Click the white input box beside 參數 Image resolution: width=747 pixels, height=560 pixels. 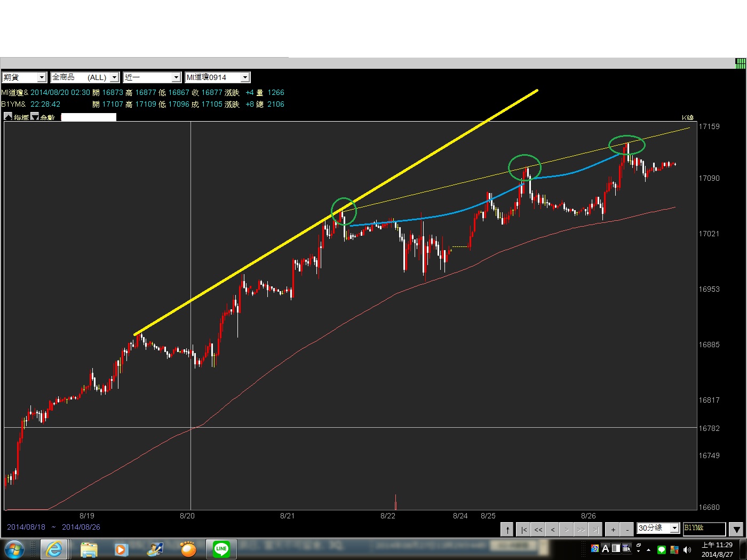(x=89, y=117)
